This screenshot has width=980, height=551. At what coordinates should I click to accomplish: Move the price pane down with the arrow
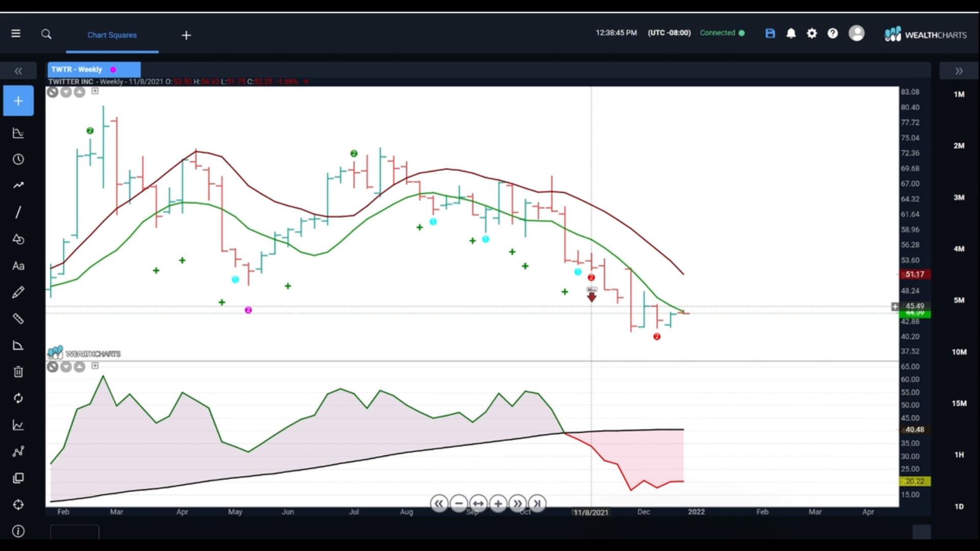[66, 92]
